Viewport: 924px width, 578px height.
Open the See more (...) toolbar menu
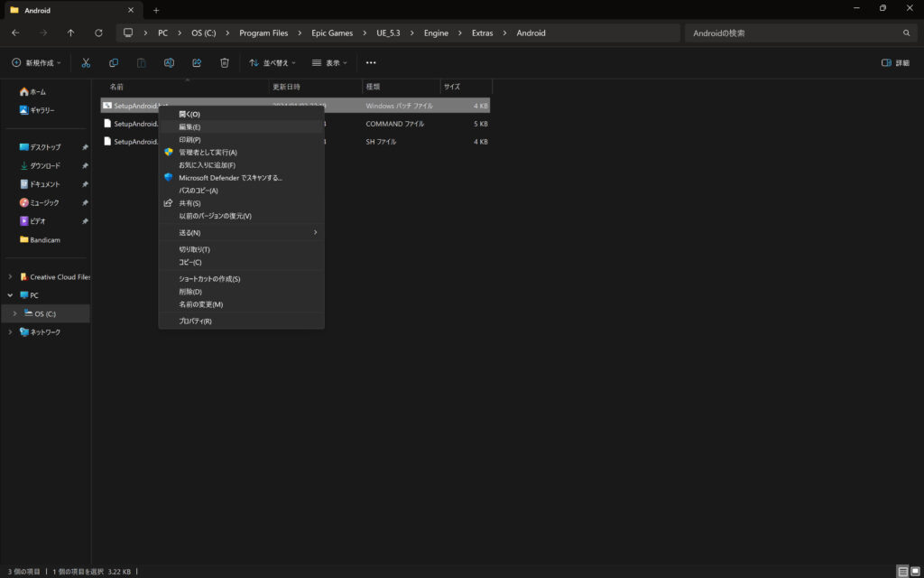(370, 62)
